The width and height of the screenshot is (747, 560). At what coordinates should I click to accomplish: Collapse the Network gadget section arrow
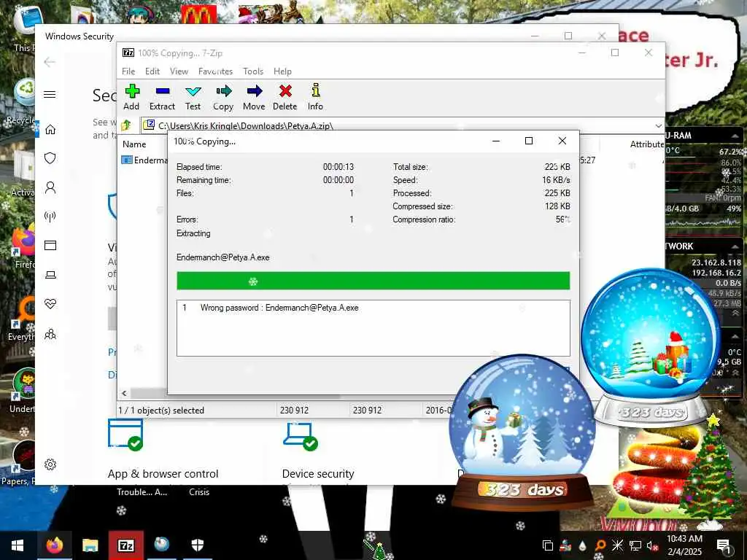click(x=735, y=246)
